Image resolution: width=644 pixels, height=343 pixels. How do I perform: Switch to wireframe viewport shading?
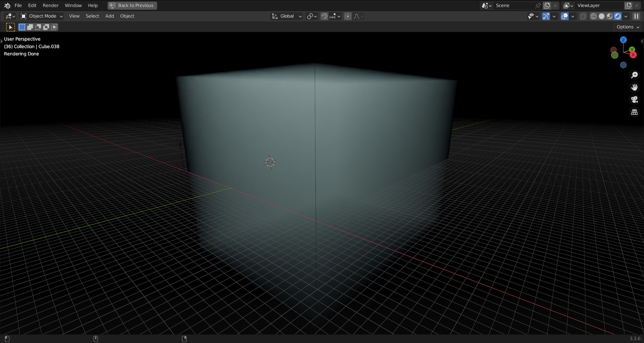click(593, 16)
